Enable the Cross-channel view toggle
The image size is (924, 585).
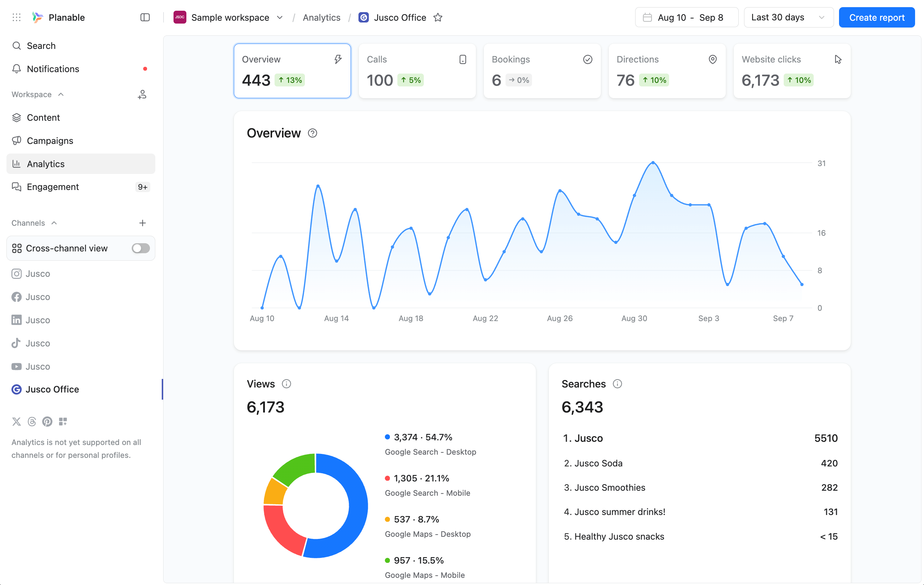(x=140, y=248)
